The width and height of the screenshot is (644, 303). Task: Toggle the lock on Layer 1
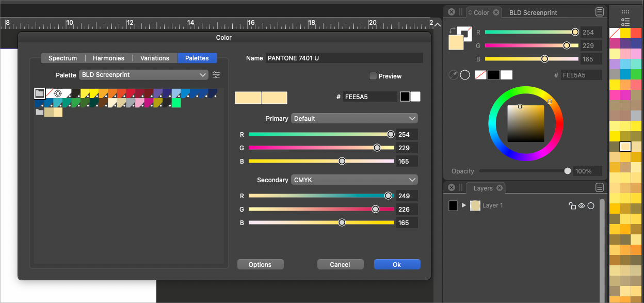pos(572,205)
